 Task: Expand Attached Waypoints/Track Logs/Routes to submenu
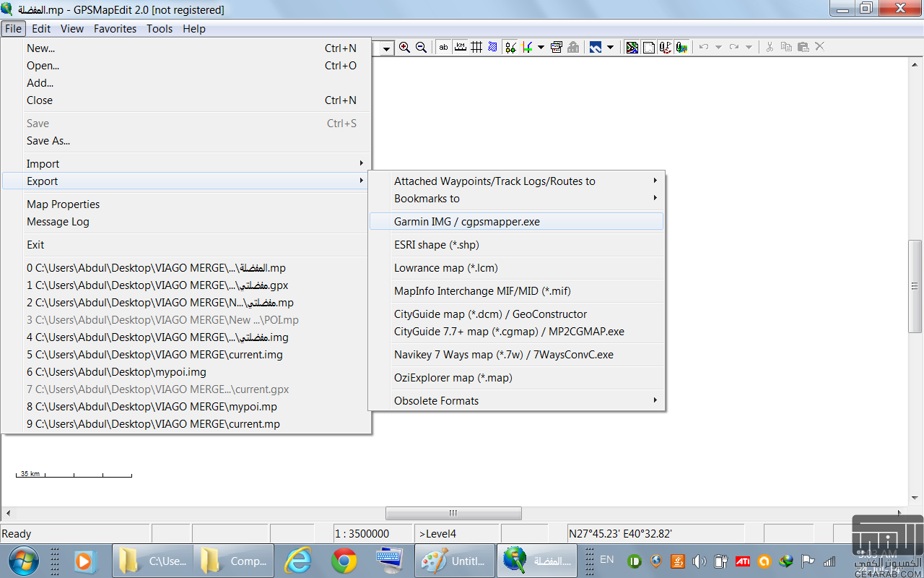click(517, 181)
